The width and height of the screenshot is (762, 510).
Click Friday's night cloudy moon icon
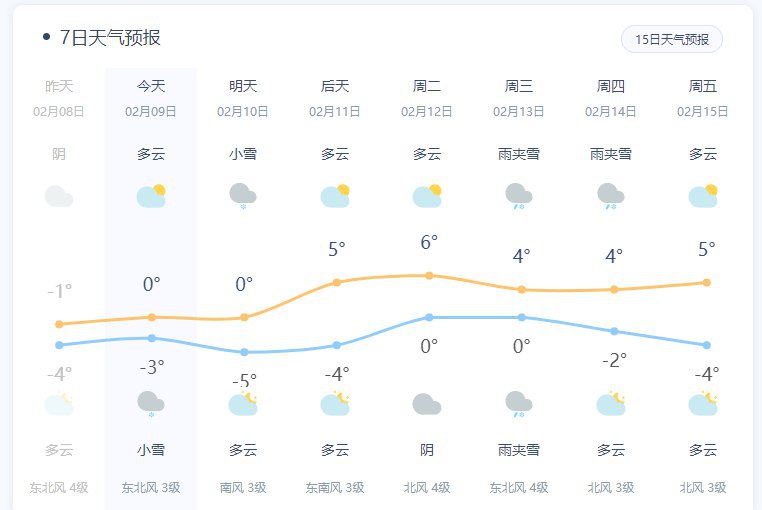703,404
